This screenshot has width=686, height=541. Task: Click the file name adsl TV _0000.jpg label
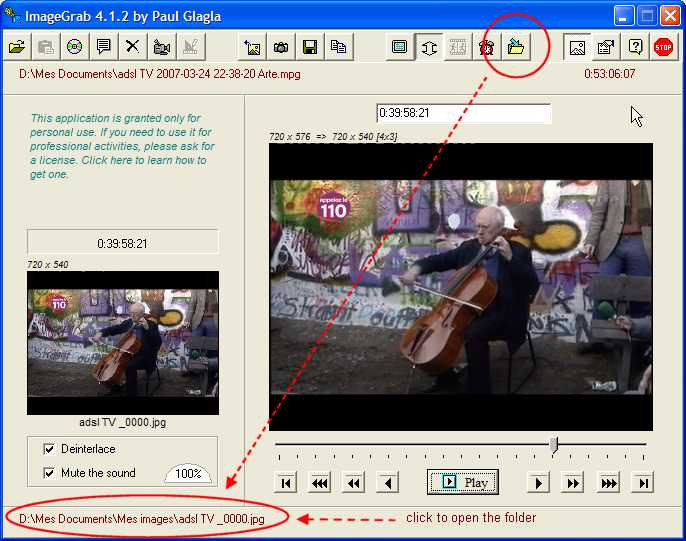pyautogui.click(x=122, y=422)
